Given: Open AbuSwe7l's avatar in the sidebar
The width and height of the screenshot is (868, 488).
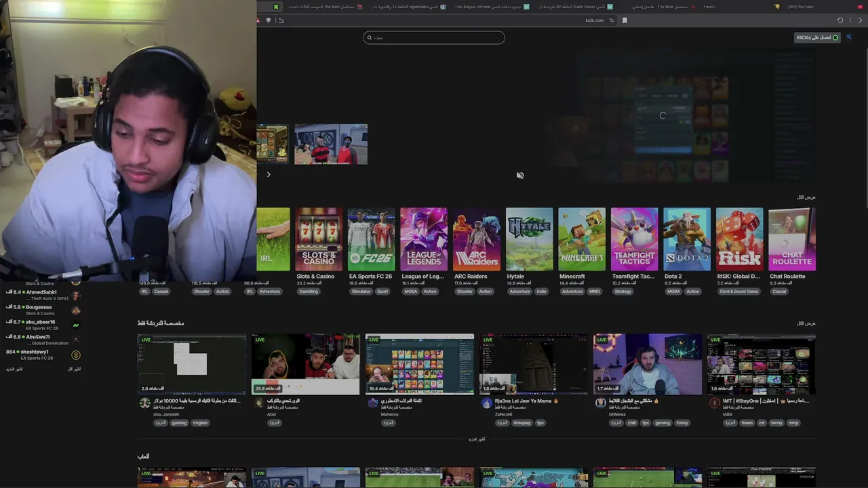Looking at the screenshot, I should tap(76, 340).
